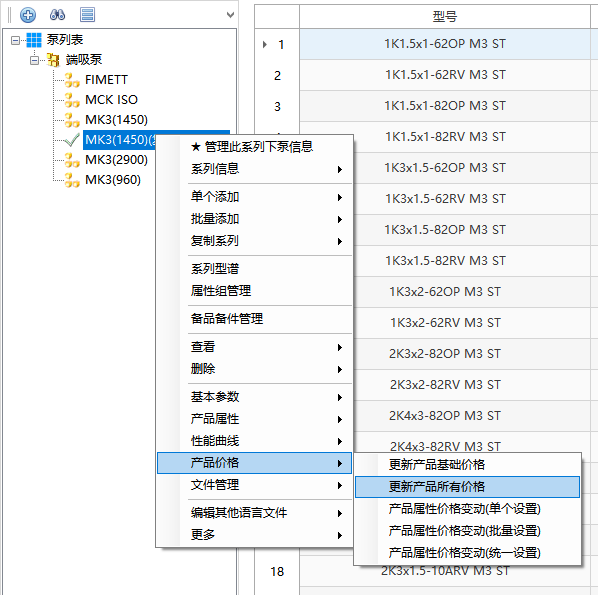
Task: Click the list view toolbar icon
Action: click(x=87, y=15)
